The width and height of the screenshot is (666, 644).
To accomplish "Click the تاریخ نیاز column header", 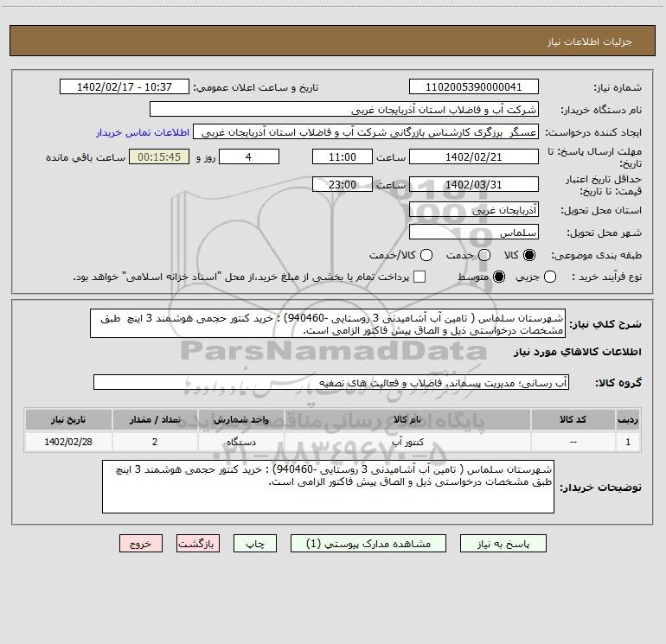I will [x=68, y=420].
